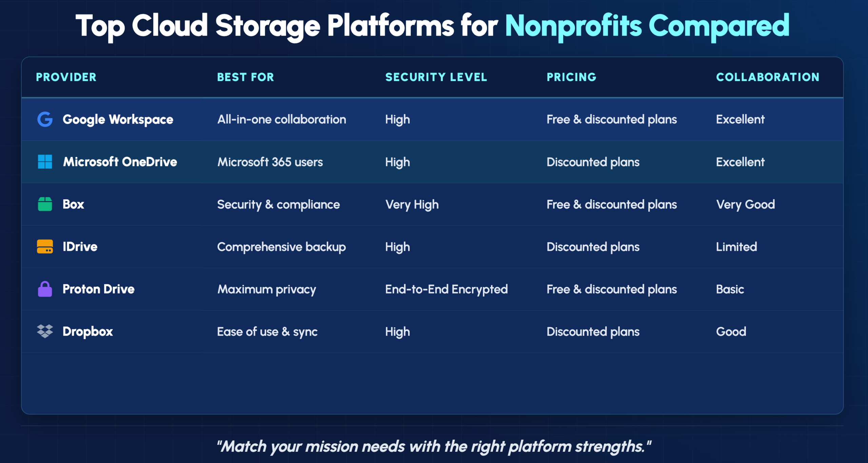Click the Dropbox logo icon
868x463 pixels.
45,331
